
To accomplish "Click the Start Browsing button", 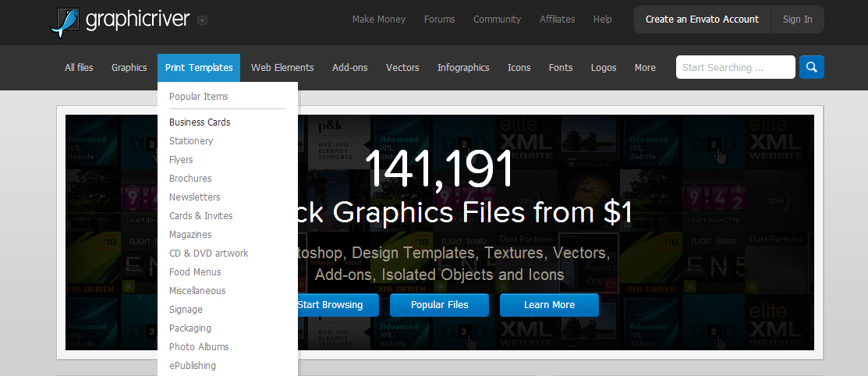I will point(338,305).
